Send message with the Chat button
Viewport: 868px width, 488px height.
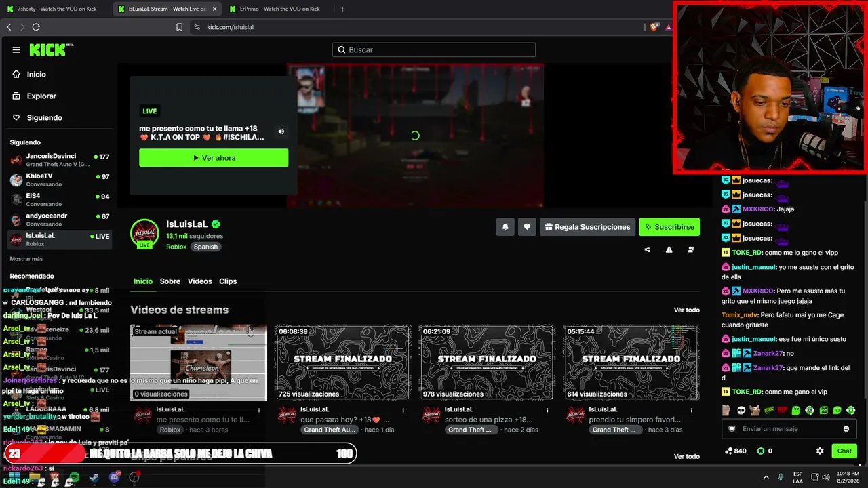coord(844,451)
